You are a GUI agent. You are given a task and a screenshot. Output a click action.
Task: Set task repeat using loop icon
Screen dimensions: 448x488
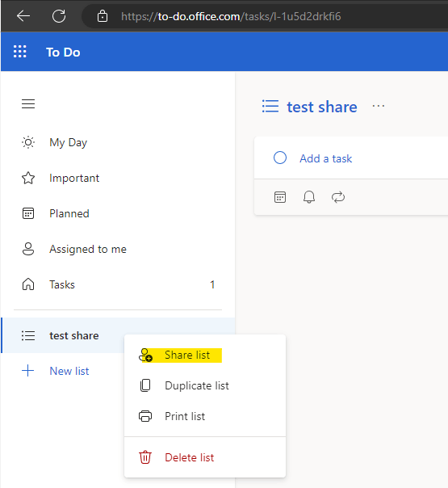(x=338, y=197)
